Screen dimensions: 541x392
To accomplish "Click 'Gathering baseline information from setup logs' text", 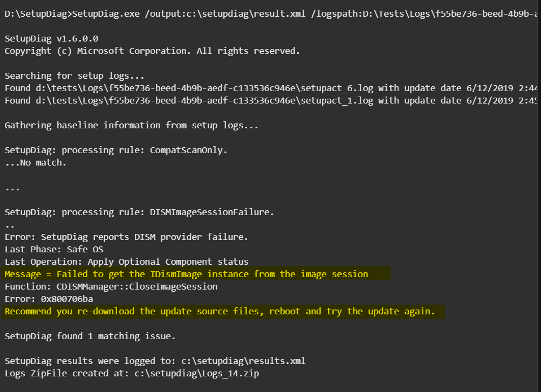I will [x=132, y=126].
